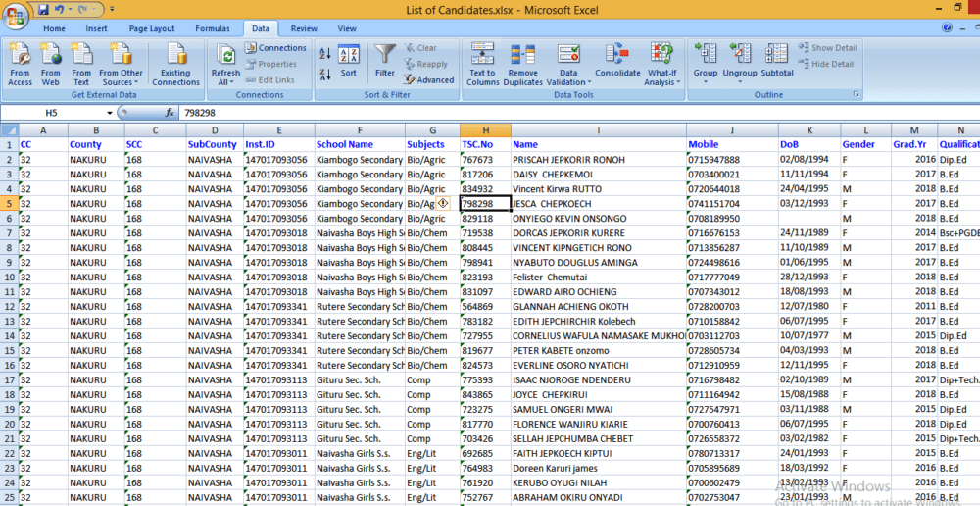
Task: Switch to the Formulas tab
Action: click(x=213, y=28)
